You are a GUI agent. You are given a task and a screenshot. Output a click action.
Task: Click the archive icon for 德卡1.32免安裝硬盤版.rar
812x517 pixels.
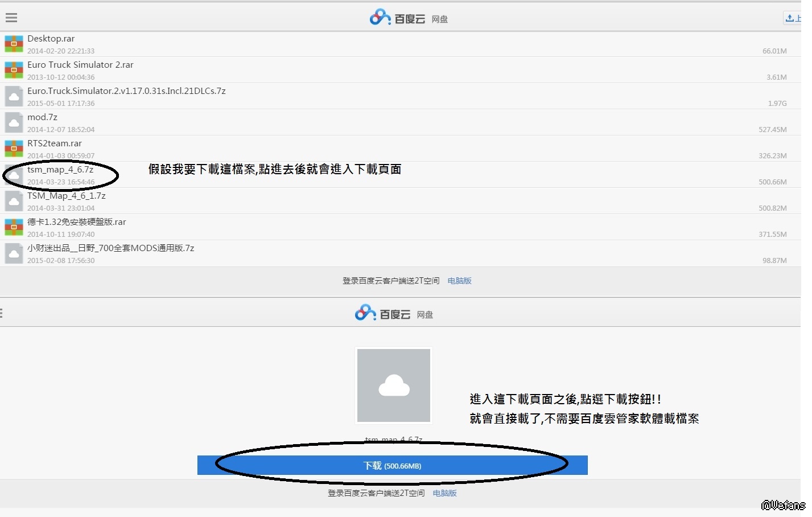pyautogui.click(x=14, y=227)
